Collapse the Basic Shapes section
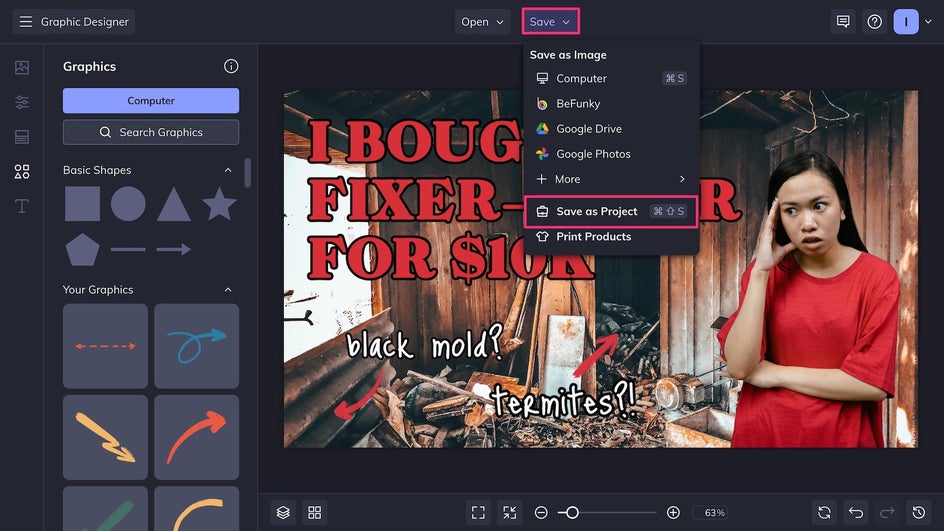 [228, 170]
